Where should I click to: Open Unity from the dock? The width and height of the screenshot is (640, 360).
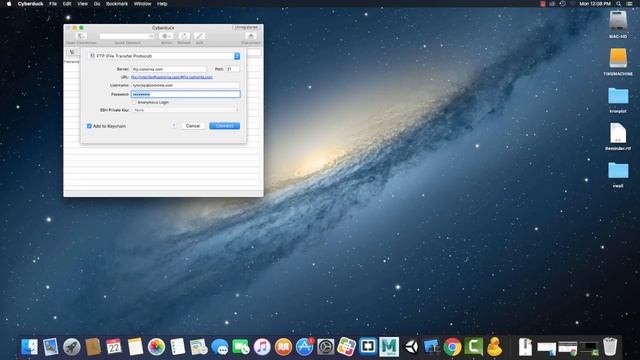[411, 347]
